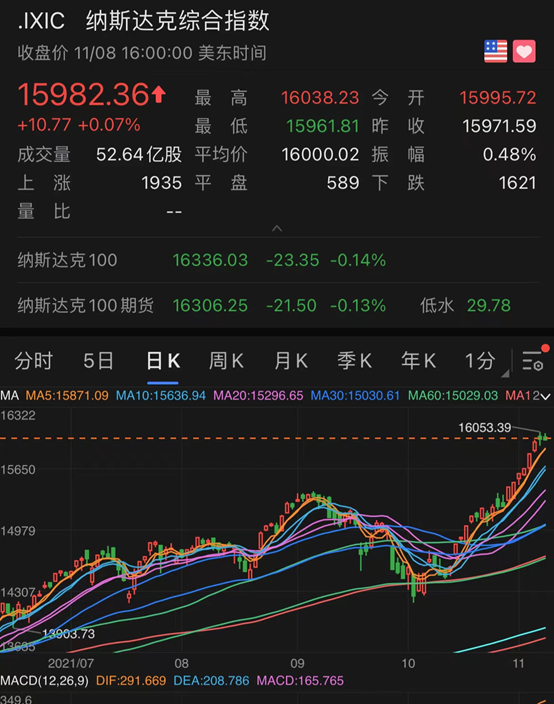554x704 pixels.
Task: Tap the MACD(12,26,9) indicator label
Action: 44,681
